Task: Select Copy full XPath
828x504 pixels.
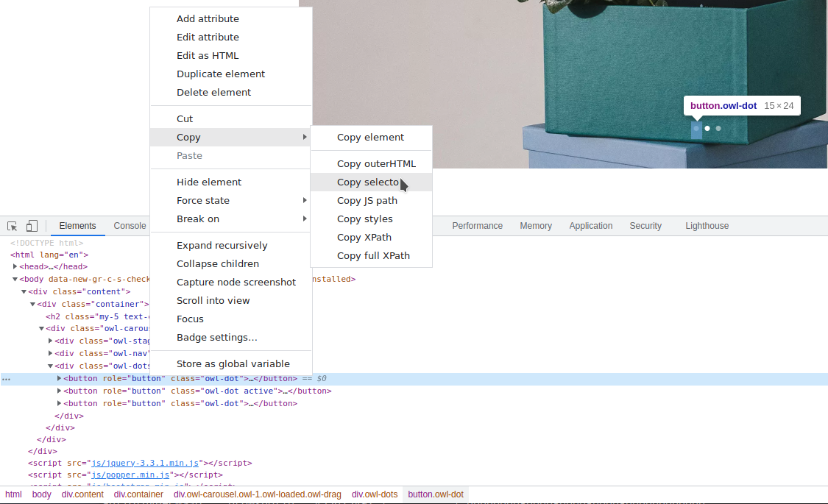Action: tap(371, 256)
